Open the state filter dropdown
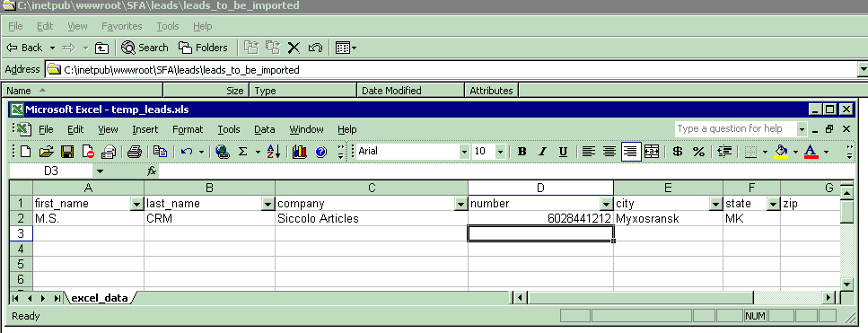 coord(774,204)
